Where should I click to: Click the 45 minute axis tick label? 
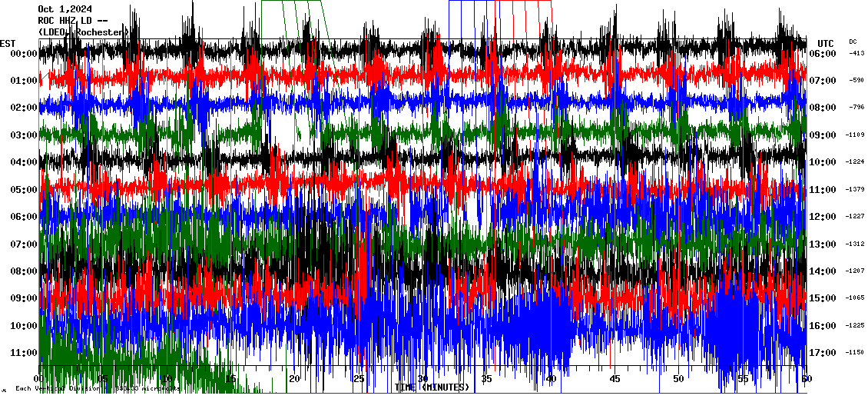(x=615, y=379)
